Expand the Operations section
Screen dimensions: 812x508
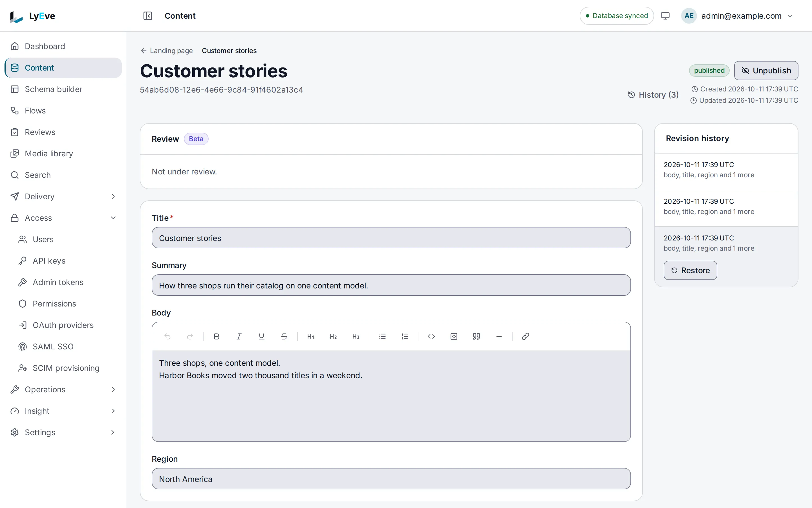[63, 389]
